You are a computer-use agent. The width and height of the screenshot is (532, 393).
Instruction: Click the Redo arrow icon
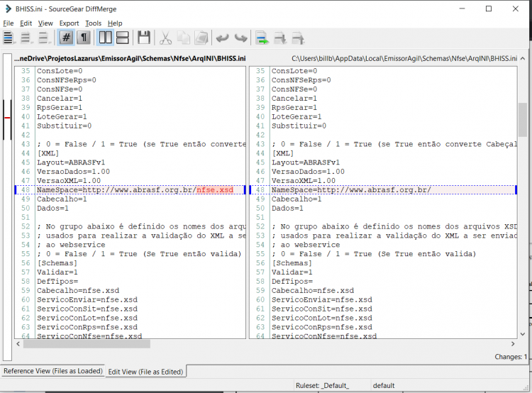click(x=241, y=38)
